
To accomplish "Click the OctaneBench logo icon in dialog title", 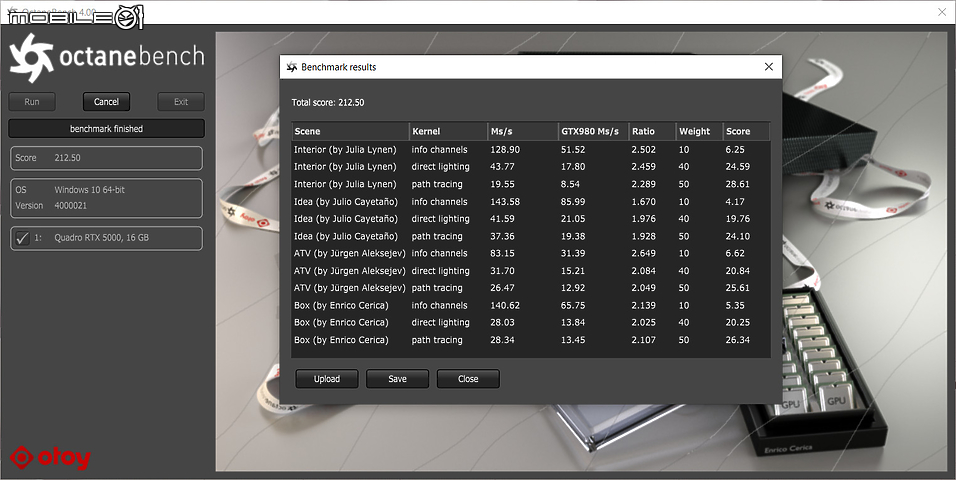I will [292, 67].
